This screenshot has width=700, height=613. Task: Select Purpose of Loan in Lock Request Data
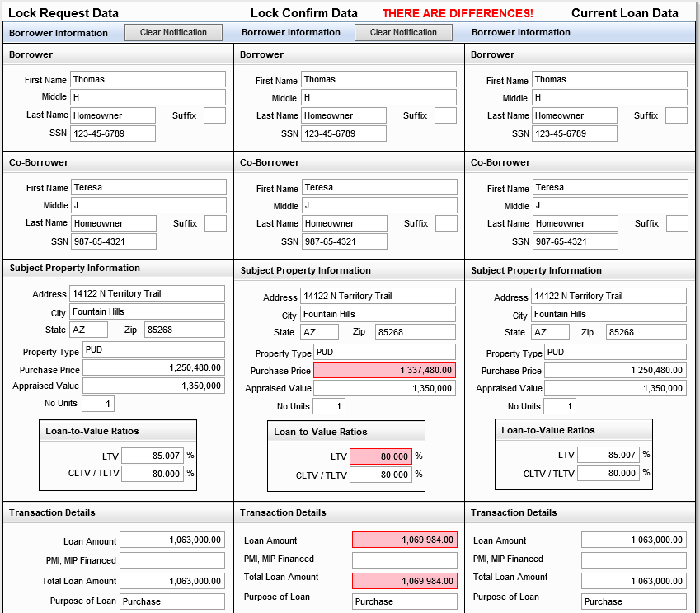click(x=172, y=601)
